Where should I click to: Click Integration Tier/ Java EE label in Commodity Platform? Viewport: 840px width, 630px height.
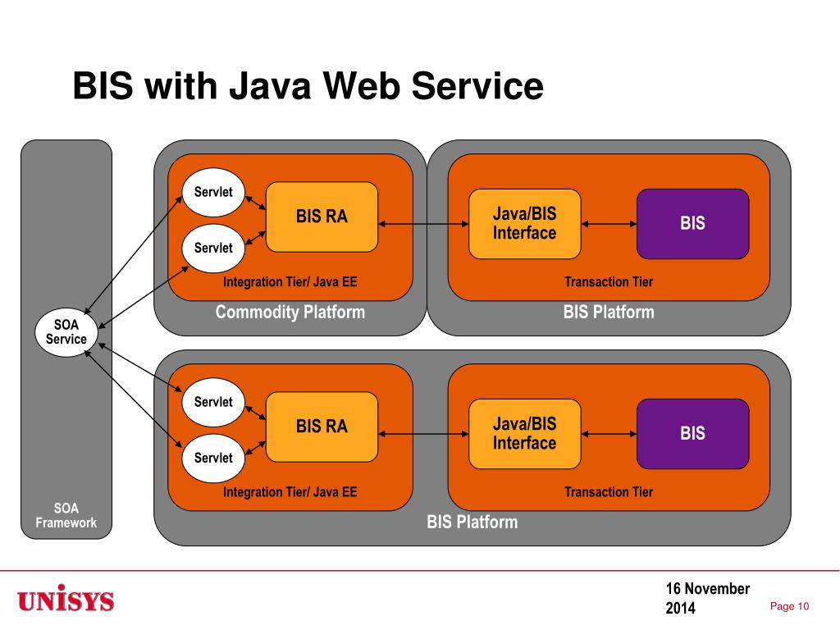[x=290, y=282]
